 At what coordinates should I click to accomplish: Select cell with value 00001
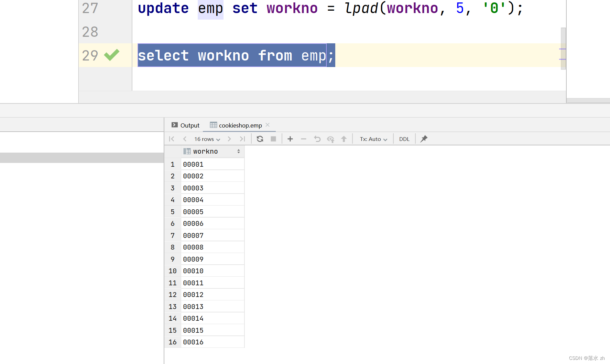pyautogui.click(x=213, y=164)
